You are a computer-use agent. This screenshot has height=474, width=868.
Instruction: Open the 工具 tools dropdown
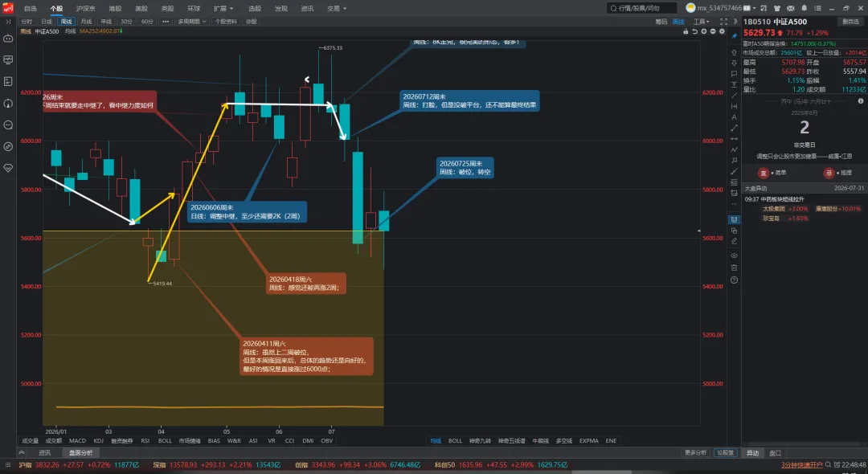click(702, 22)
